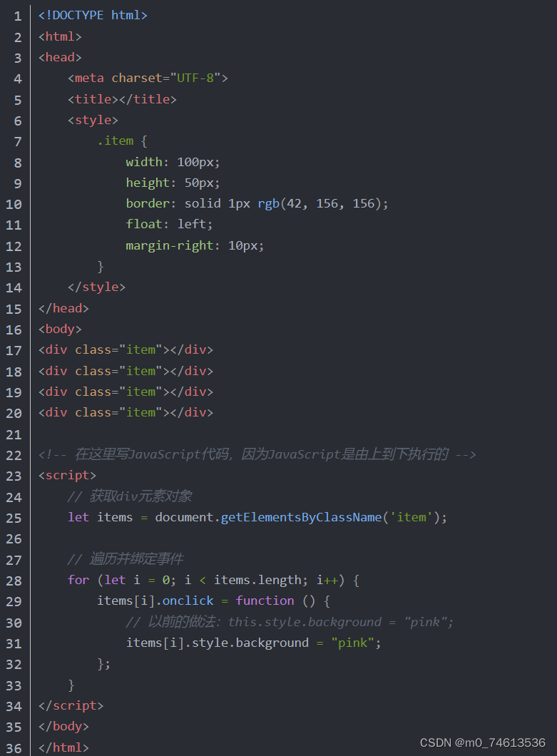Click the opening body tag
This screenshot has height=756, width=557.
tap(60, 329)
